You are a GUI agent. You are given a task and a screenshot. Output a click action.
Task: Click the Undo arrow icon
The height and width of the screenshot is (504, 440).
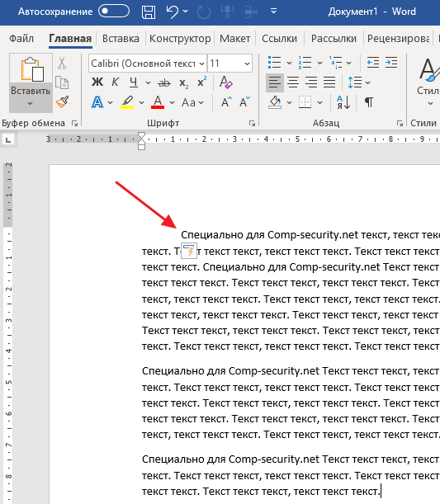point(173,12)
